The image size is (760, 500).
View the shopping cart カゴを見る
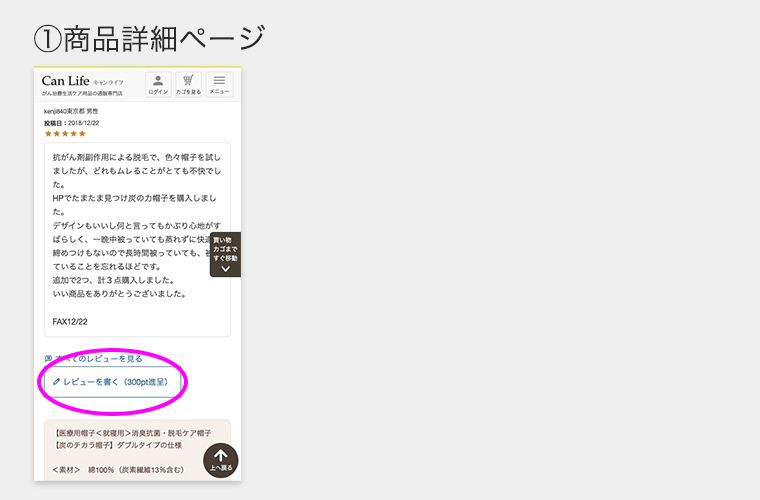point(188,84)
